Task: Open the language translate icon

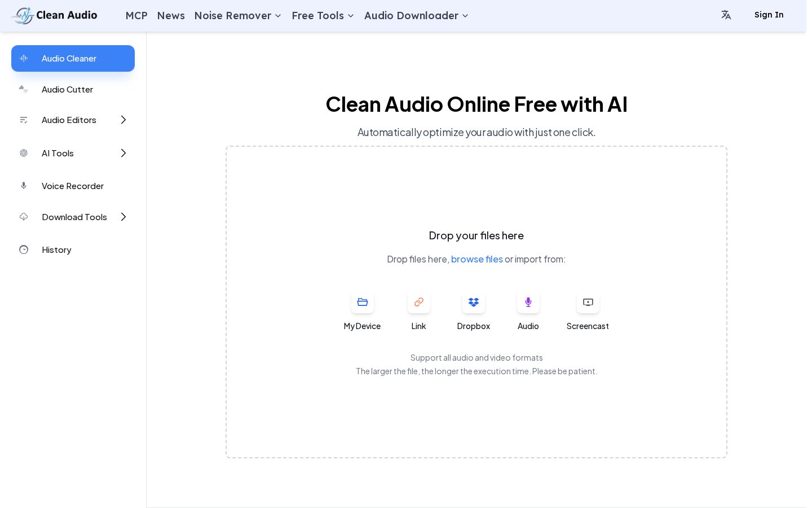Action: (726, 15)
